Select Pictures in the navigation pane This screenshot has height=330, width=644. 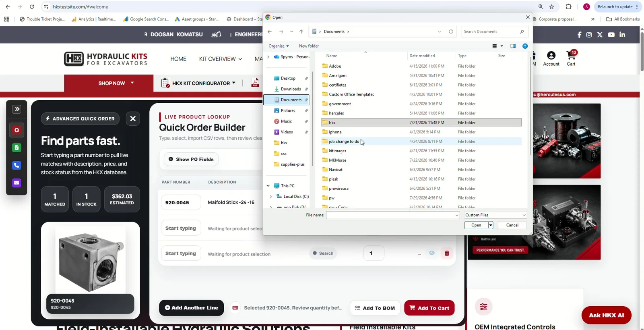coord(288,110)
